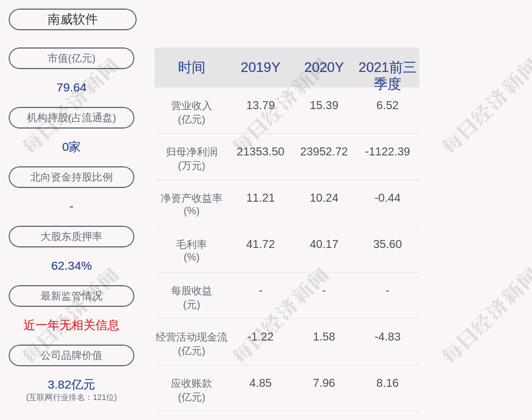532x420 pixels.
Task: Click the 营业收入(亿元) row label
Action: coord(192,113)
